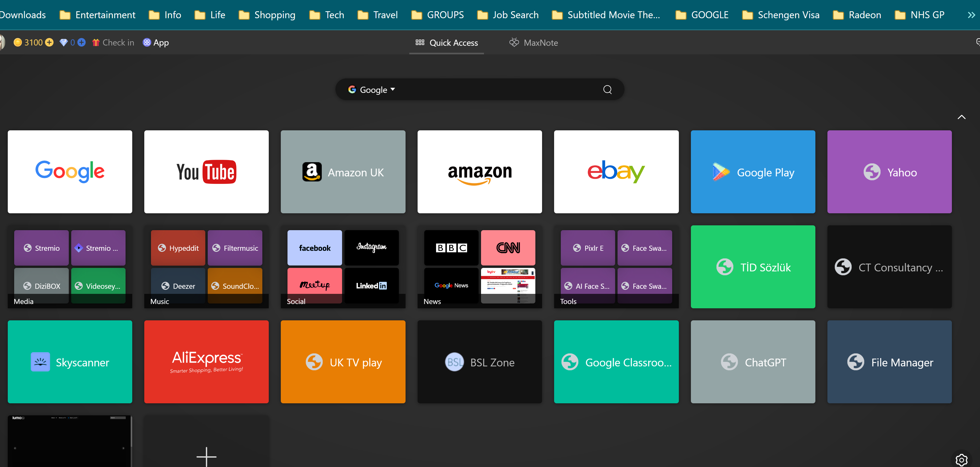Image resolution: width=980 pixels, height=467 pixels.
Task: Open the Info bookmarks folder
Action: pyautogui.click(x=165, y=15)
